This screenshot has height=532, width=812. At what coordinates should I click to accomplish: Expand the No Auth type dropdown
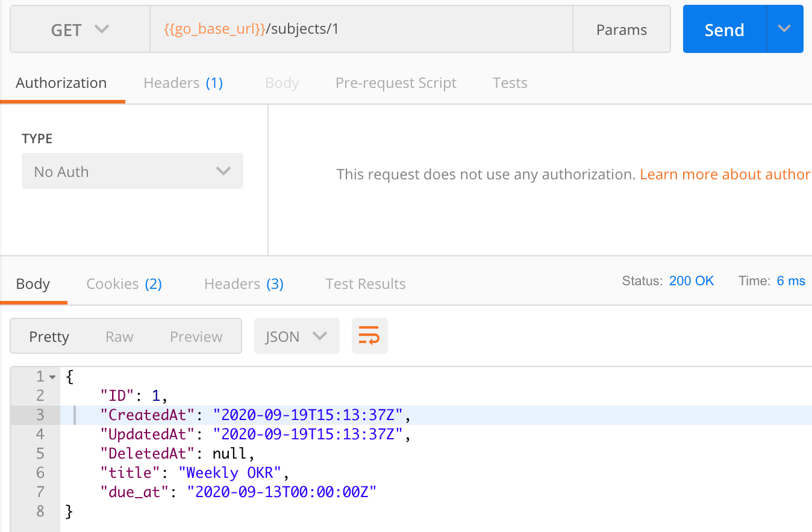coord(133,172)
